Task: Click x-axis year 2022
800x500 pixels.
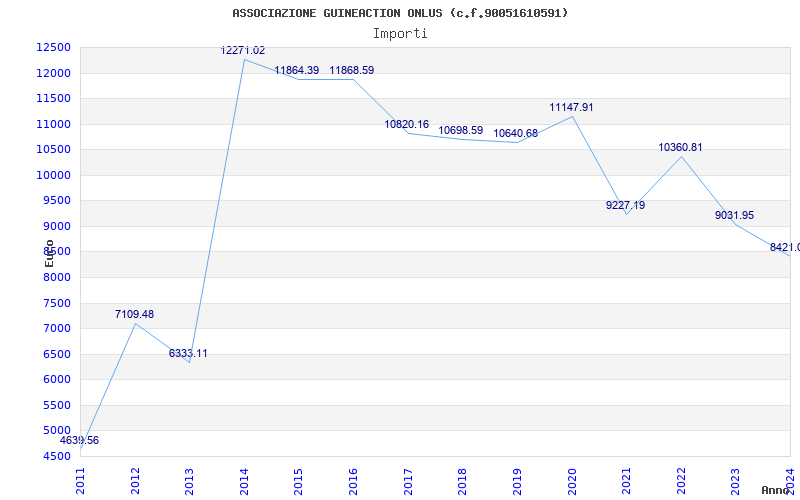Action: click(x=681, y=482)
